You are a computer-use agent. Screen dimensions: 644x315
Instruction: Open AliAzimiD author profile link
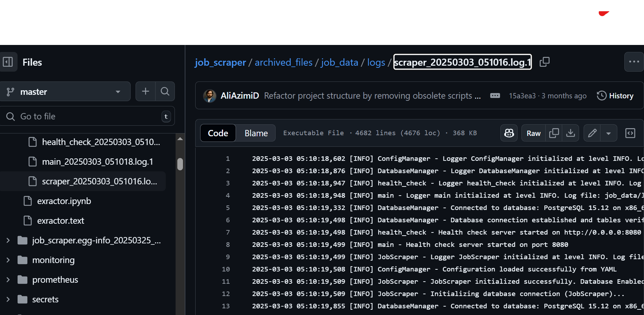pos(240,96)
